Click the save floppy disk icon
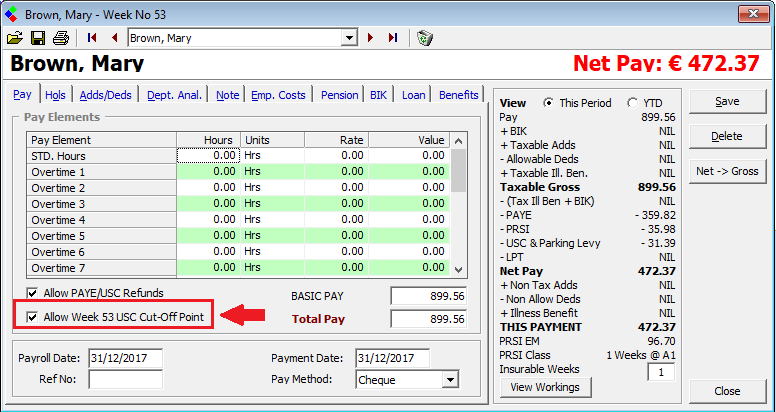 click(37, 38)
